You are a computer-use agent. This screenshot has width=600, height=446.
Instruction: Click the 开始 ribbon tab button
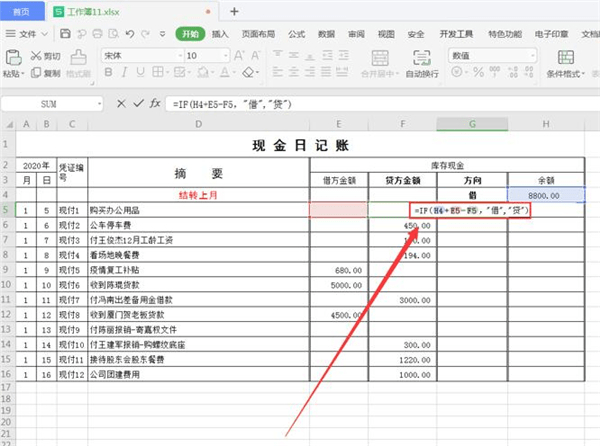pos(190,34)
